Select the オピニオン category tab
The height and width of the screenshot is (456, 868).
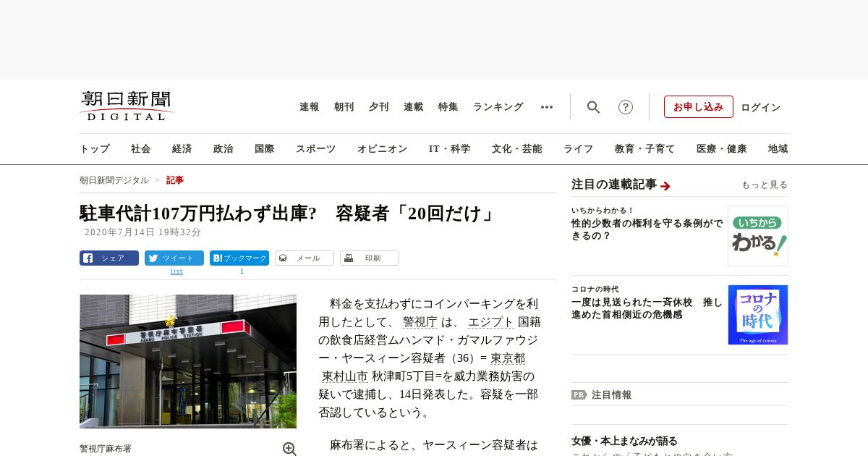(x=382, y=149)
